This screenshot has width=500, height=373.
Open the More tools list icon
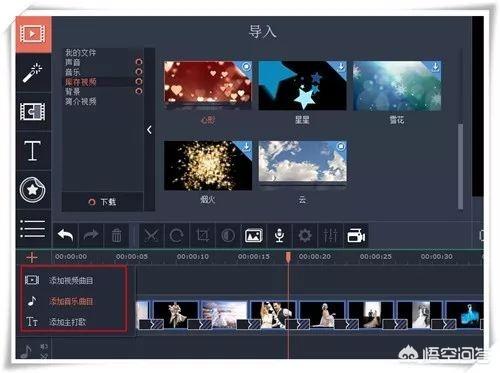click(33, 229)
